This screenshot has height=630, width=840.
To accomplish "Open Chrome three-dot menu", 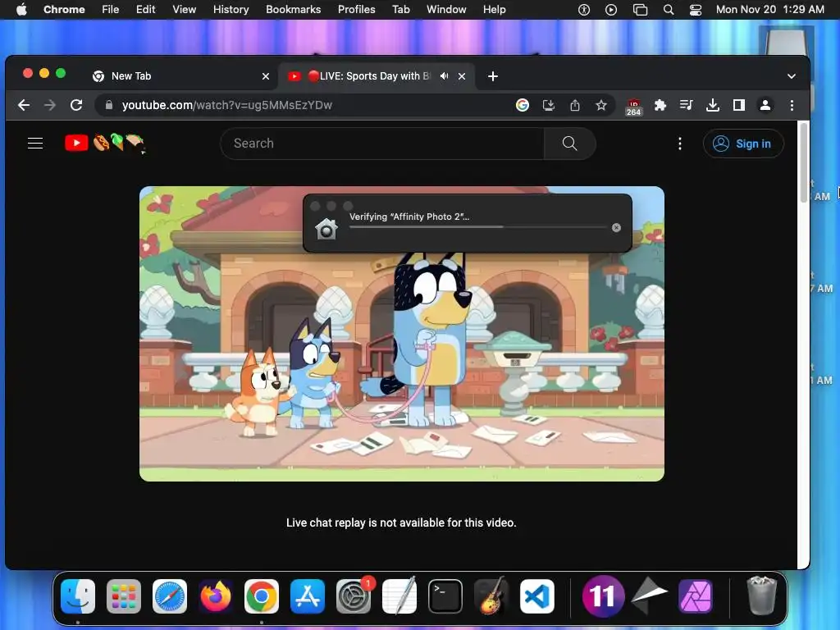I will click(792, 105).
